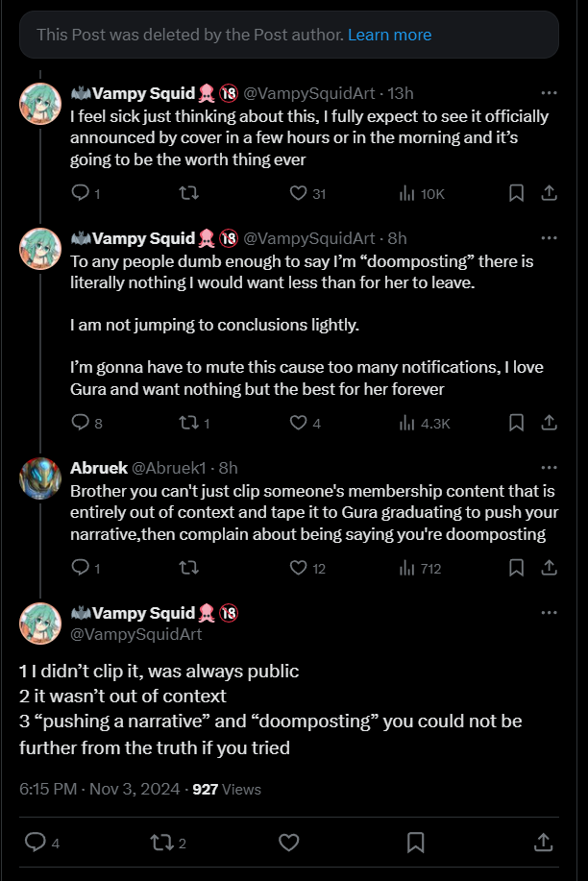Bookmark the main post at bottom
This screenshot has width=588, height=881.
[x=415, y=843]
